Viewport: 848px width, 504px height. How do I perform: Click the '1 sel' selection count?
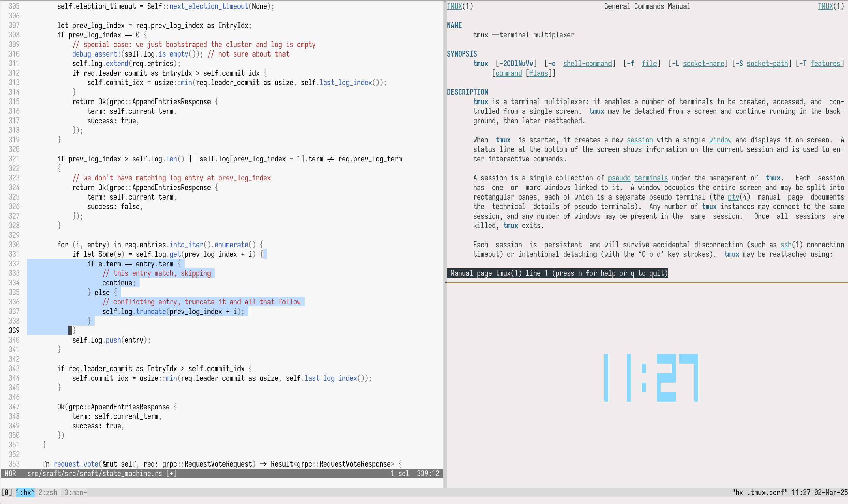[x=400, y=473]
